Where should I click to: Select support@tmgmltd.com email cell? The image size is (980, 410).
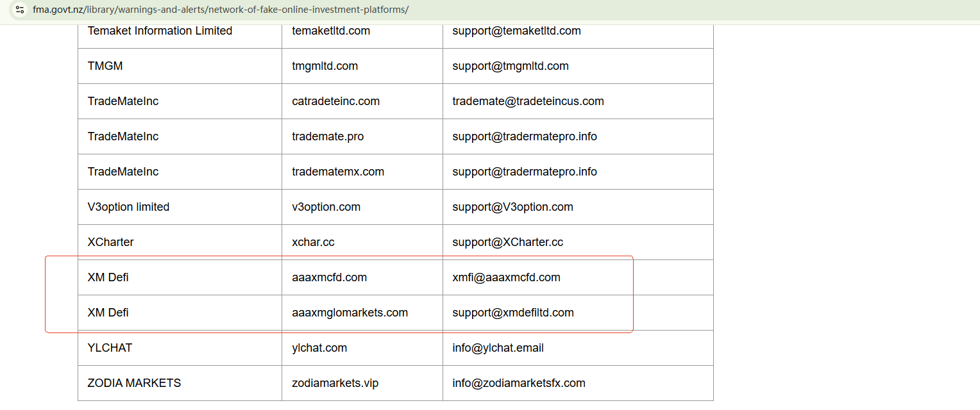tap(578, 66)
